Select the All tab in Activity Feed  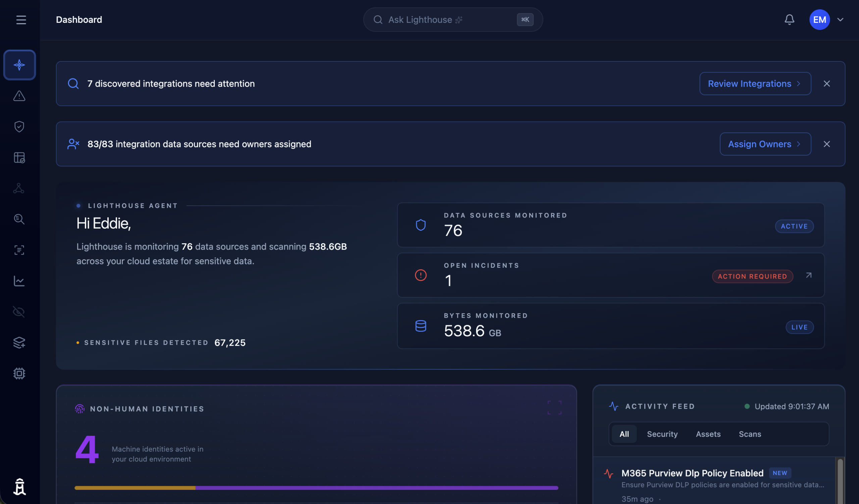[624, 434]
